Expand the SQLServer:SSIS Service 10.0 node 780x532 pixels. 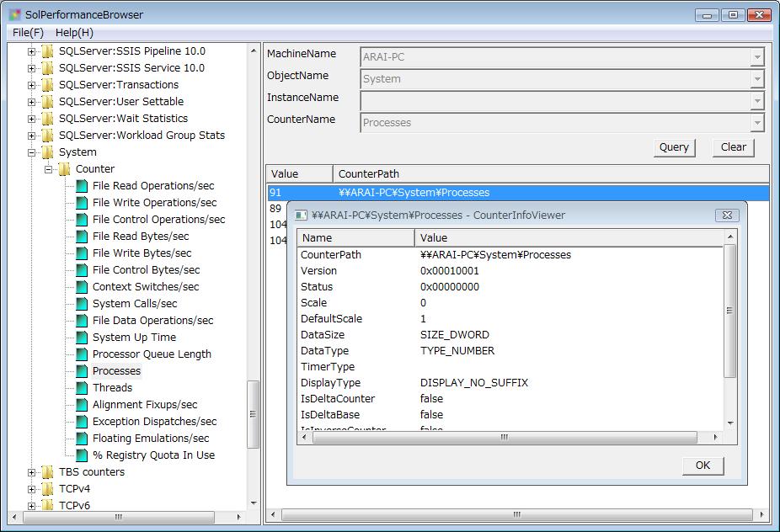[31, 69]
